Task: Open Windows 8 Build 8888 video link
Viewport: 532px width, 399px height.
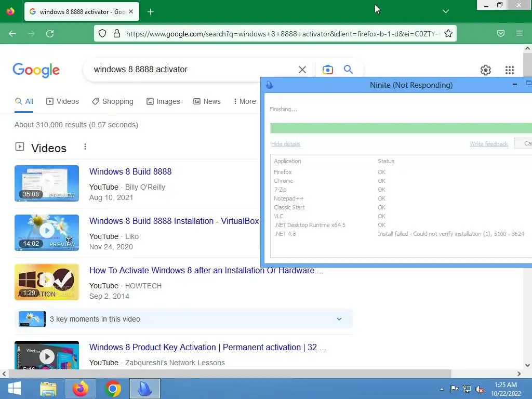Action: click(130, 171)
